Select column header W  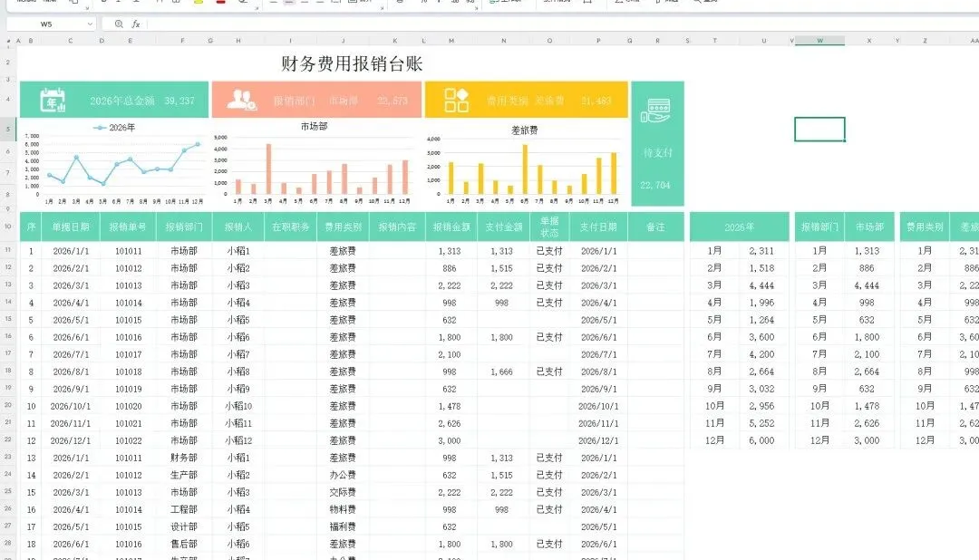tap(819, 41)
